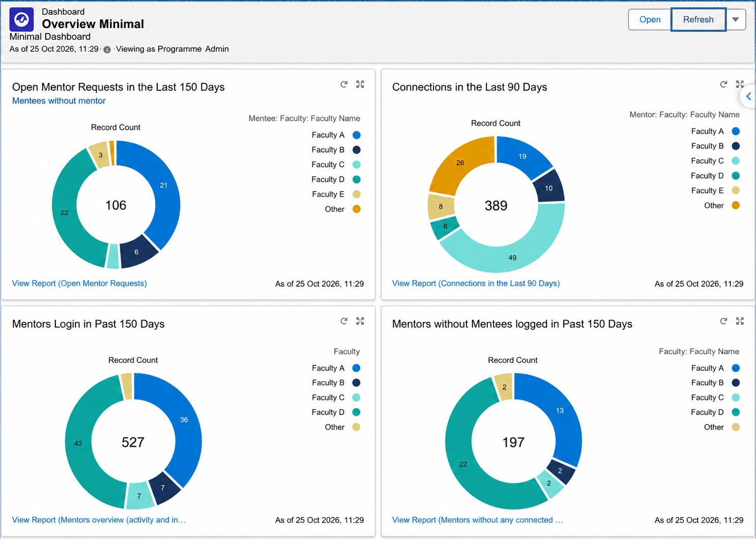This screenshot has width=756, height=539.
Task: Click the 49 segment in Connections donut chart
Action: 511,257
